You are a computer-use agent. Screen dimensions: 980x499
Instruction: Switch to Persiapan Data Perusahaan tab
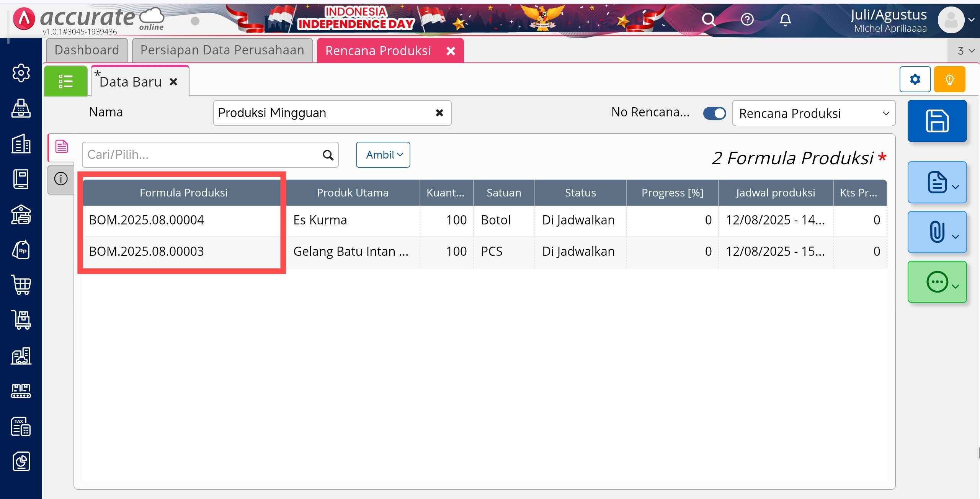pyautogui.click(x=222, y=50)
